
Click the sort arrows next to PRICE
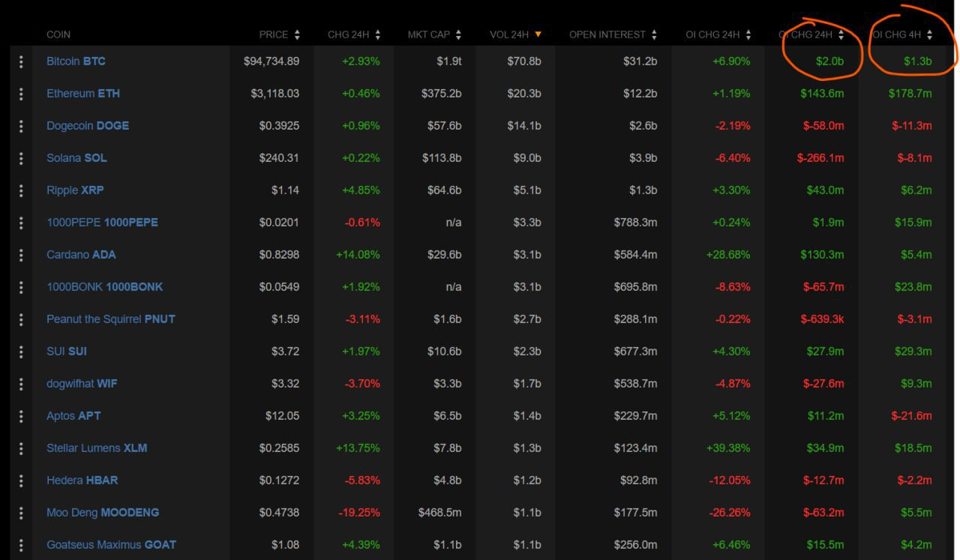click(297, 34)
